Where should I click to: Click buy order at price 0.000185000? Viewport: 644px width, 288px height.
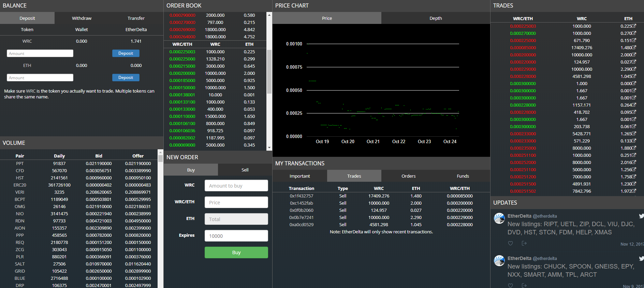[x=215, y=80]
